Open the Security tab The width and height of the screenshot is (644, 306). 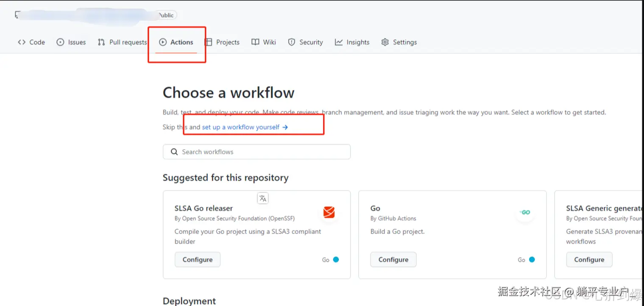(x=305, y=42)
